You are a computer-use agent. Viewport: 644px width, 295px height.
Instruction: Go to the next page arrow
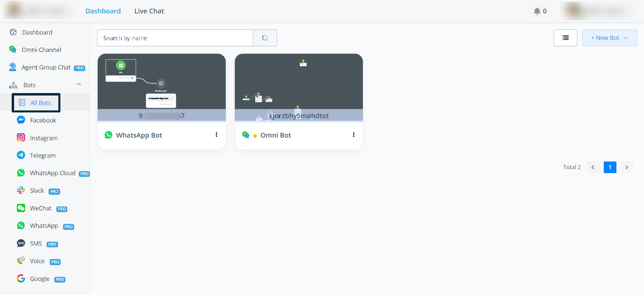click(627, 167)
